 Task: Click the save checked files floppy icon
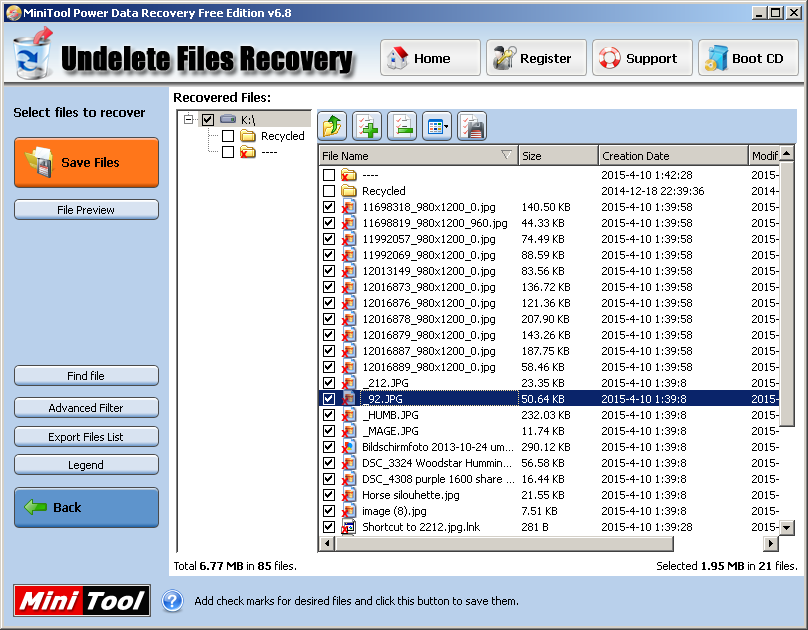point(472,126)
